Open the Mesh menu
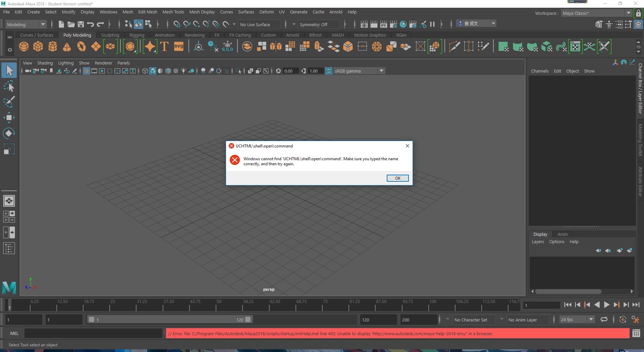 (x=127, y=12)
